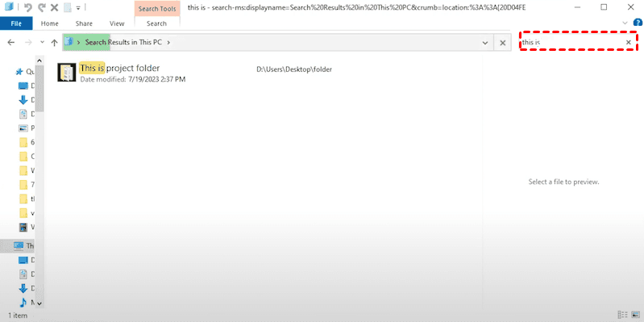Stop loading with the address bar X button
The height and width of the screenshot is (322, 644).
[502, 43]
